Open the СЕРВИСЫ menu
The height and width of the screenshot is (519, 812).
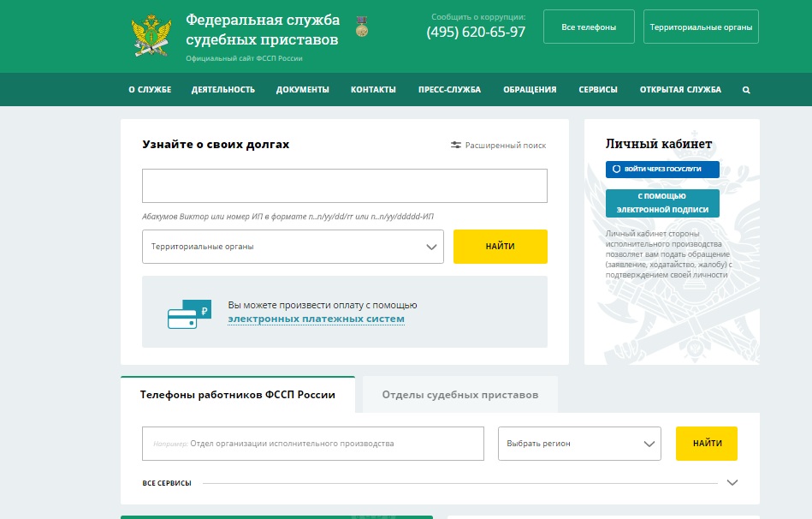[x=598, y=90]
